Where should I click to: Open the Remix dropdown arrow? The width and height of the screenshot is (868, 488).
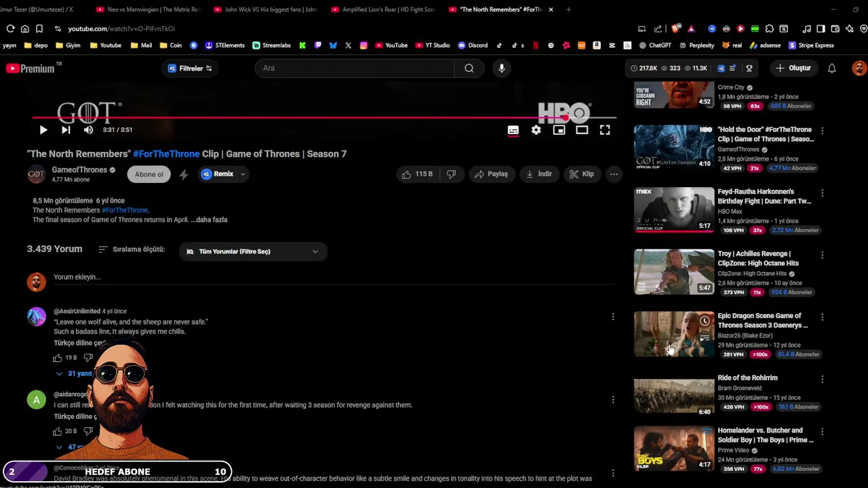tap(242, 174)
